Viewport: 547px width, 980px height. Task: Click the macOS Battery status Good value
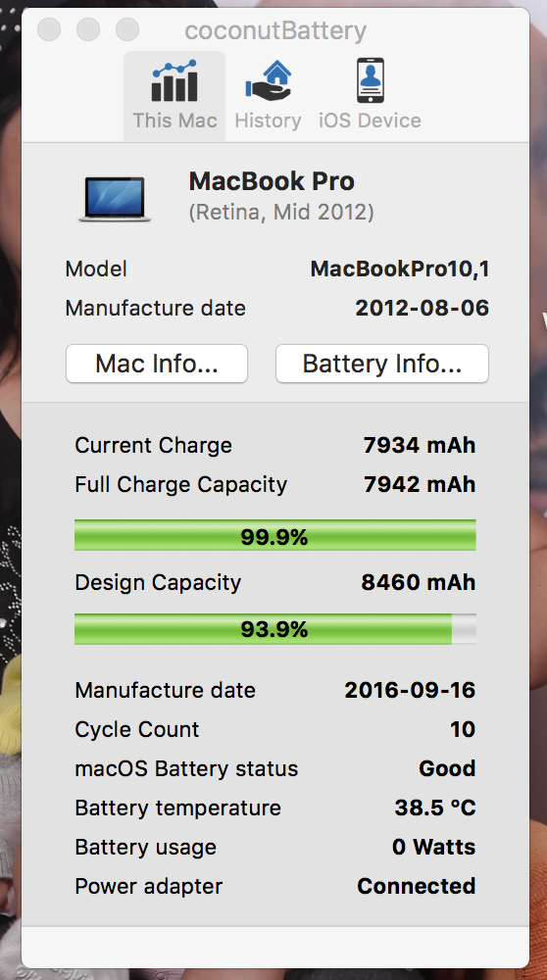pyautogui.click(x=448, y=768)
